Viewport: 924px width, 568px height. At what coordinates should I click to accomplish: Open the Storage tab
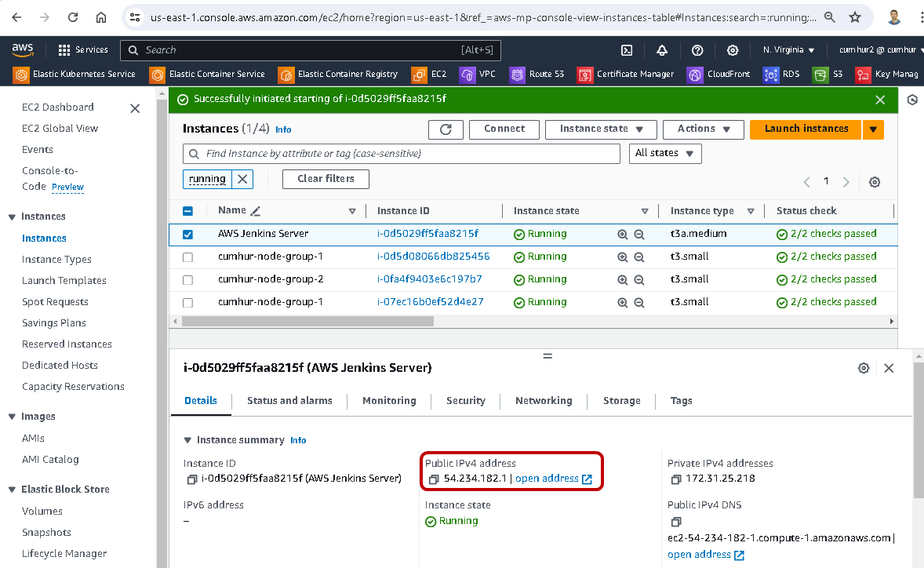pos(622,401)
